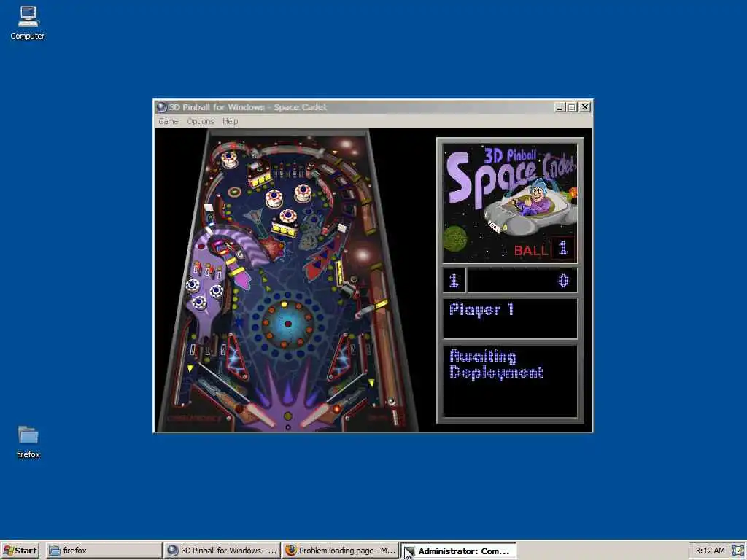Open the Start menu
Image resolution: width=747 pixels, height=560 pixels.
20,551
